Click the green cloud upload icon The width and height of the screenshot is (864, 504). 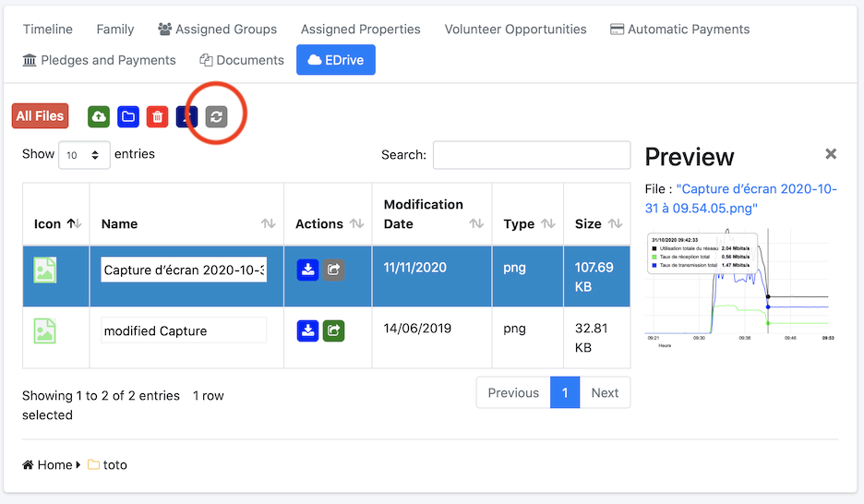[x=99, y=116]
